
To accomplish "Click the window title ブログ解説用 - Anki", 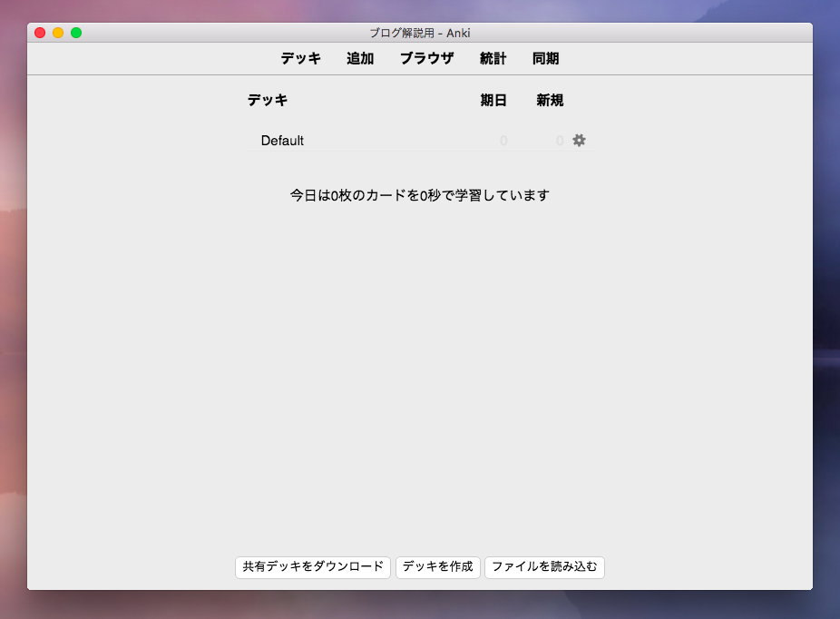I will pyautogui.click(x=420, y=32).
